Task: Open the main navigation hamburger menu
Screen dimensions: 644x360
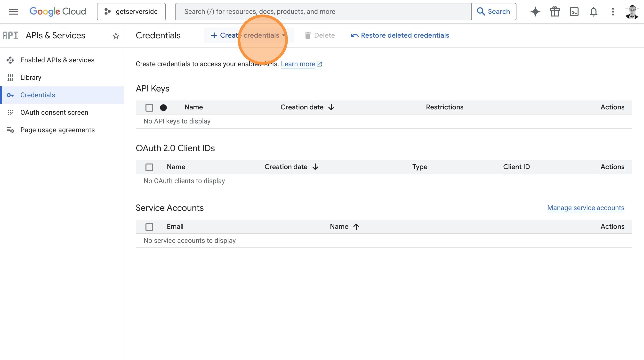Action: tap(14, 11)
